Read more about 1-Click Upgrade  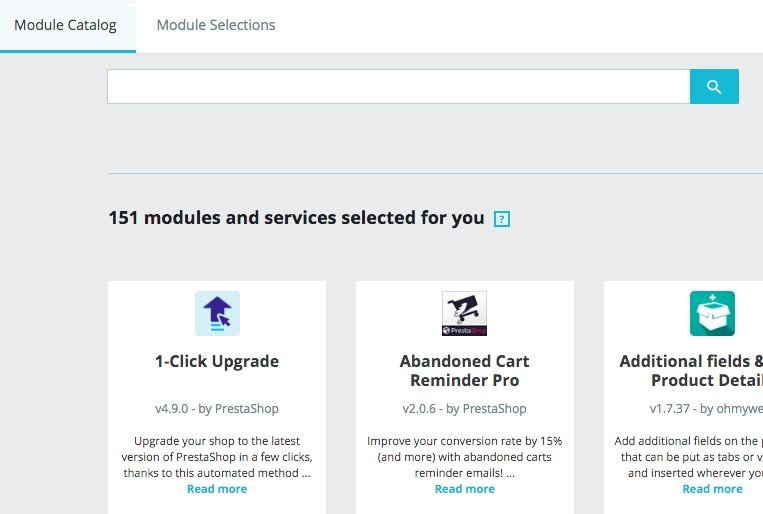point(217,489)
